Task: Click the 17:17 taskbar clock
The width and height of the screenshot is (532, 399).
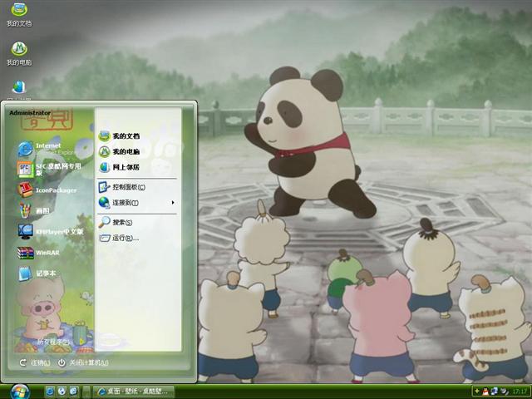Action: pos(519,392)
